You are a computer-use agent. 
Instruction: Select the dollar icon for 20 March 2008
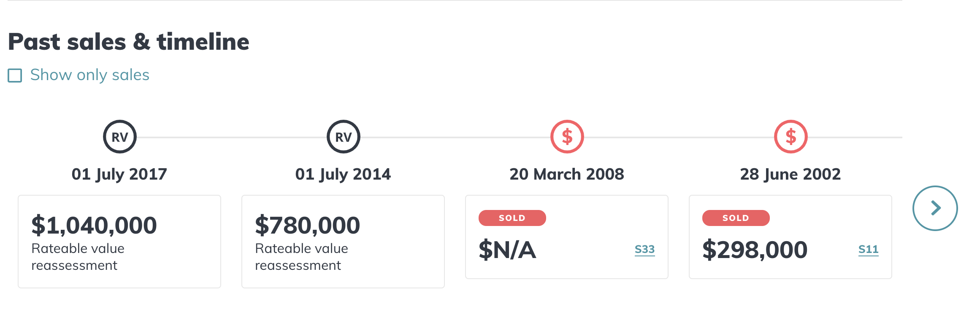tap(567, 137)
